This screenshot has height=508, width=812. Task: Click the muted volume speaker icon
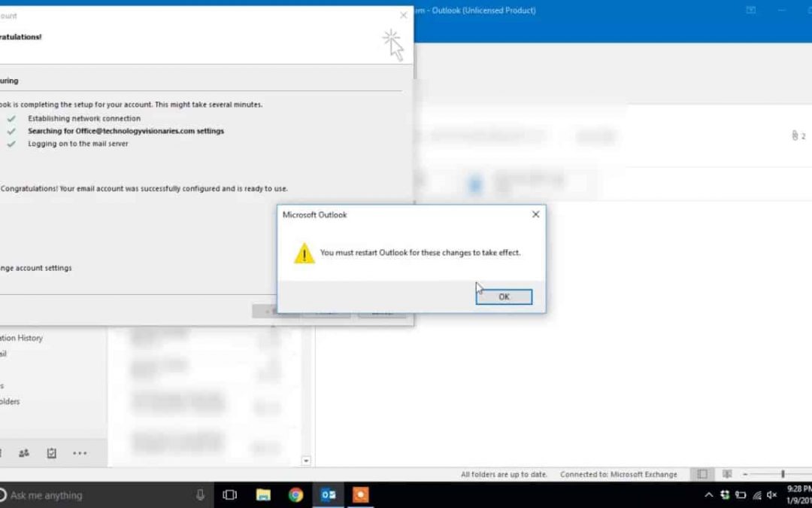coord(771,495)
